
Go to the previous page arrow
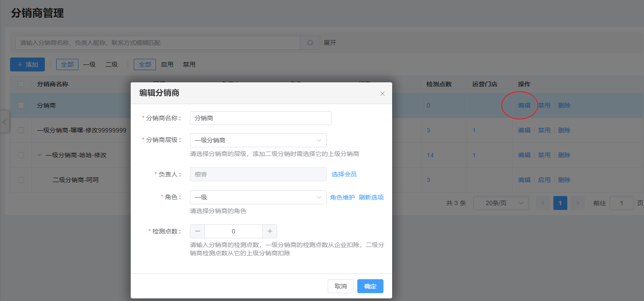tap(543, 203)
